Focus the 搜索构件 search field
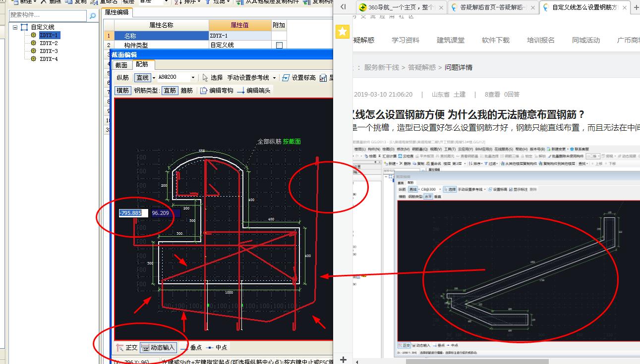640x364 pixels. [48, 16]
